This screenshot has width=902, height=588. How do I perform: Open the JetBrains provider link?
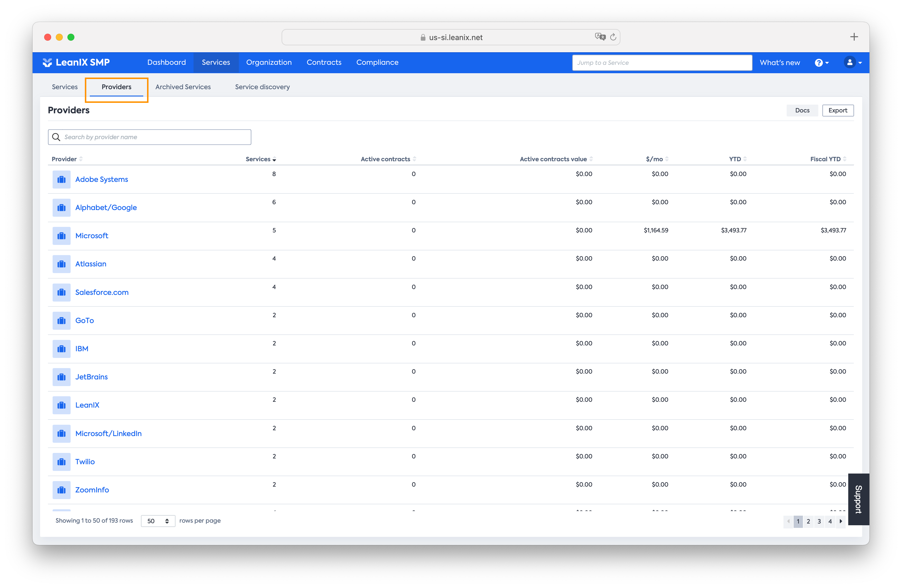(91, 377)
